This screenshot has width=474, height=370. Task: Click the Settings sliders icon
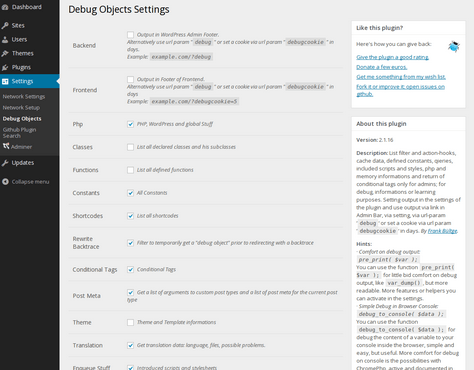coord(5,81)
